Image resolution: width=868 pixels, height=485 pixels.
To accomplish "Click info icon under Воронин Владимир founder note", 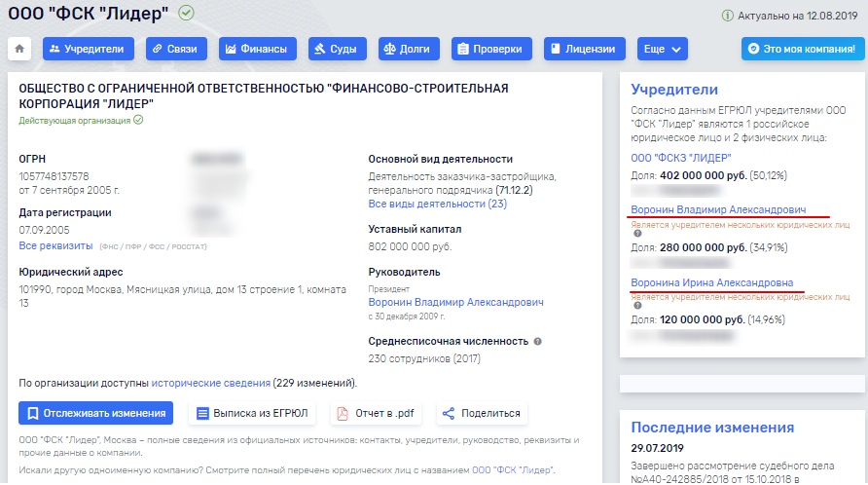I will click(637, 234).
